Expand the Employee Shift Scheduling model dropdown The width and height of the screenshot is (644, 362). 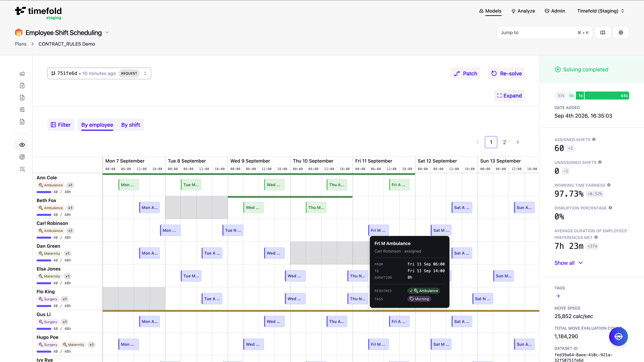[x=107, y=33]
